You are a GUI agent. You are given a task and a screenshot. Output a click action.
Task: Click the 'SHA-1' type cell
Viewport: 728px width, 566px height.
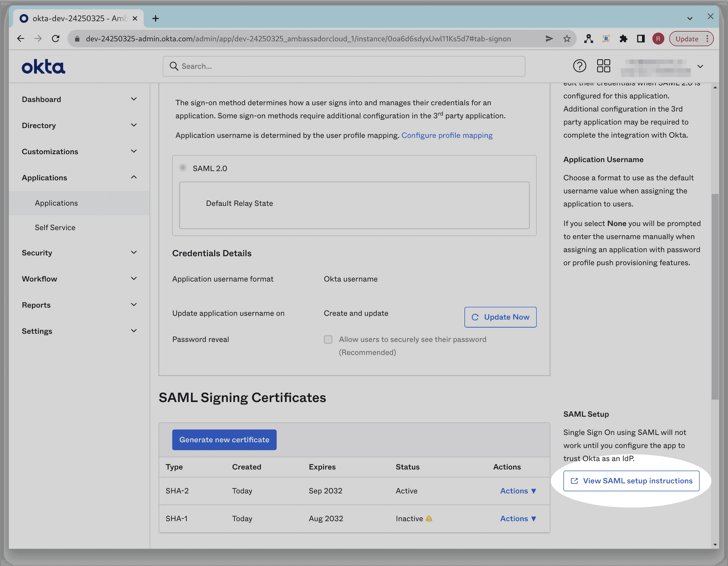[x=177, y=519]
